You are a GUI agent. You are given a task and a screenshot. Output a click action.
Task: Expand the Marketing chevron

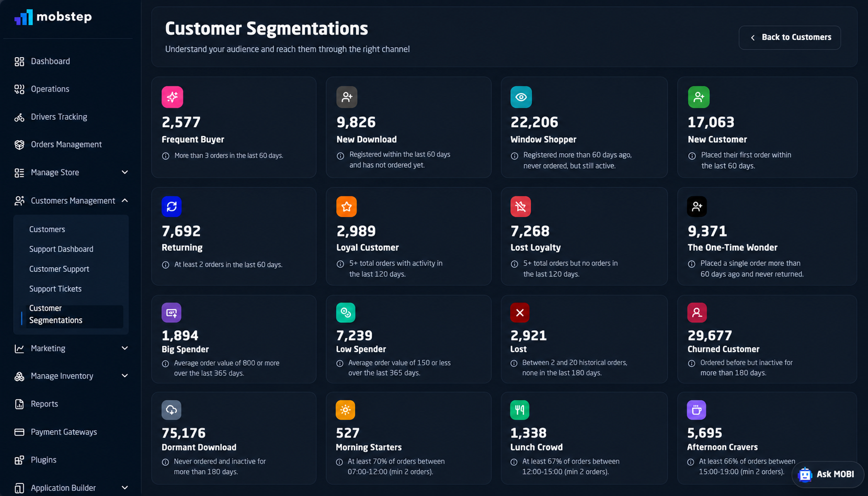coord(124,348)
